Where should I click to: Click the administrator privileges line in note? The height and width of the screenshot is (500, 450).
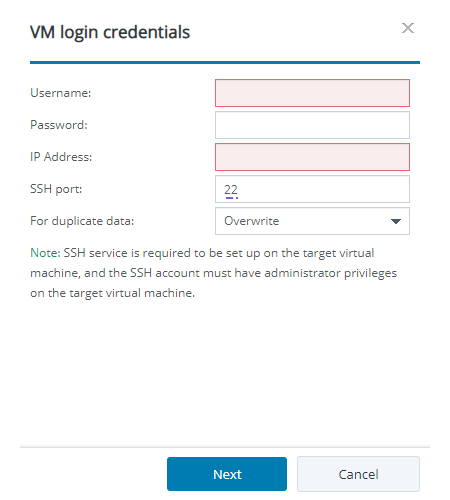click(214, 273)
